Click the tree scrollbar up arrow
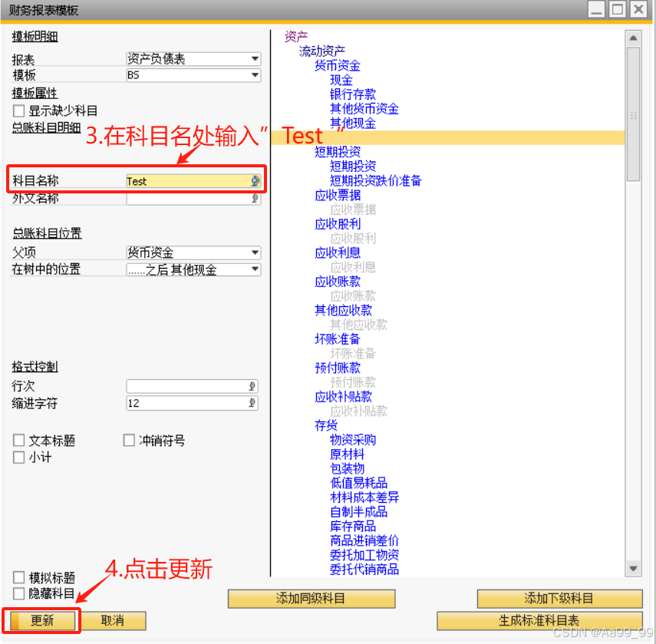Screen dimensions: 656x644 click(634, 38)
